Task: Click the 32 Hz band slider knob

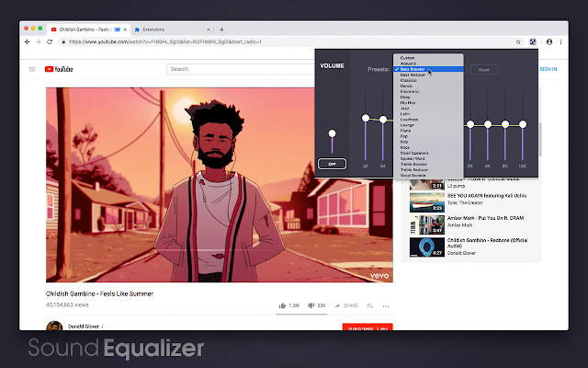Action: tap(366, 118)
